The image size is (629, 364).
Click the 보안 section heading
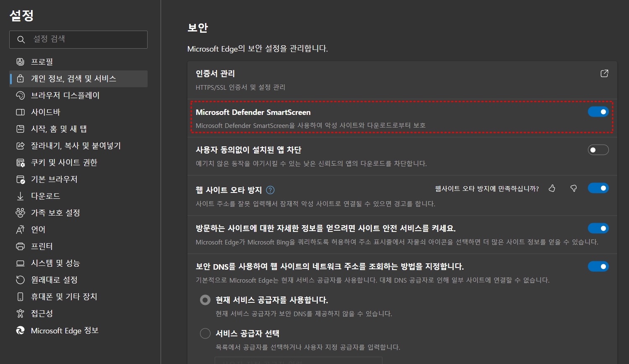[x=198, y=28]
